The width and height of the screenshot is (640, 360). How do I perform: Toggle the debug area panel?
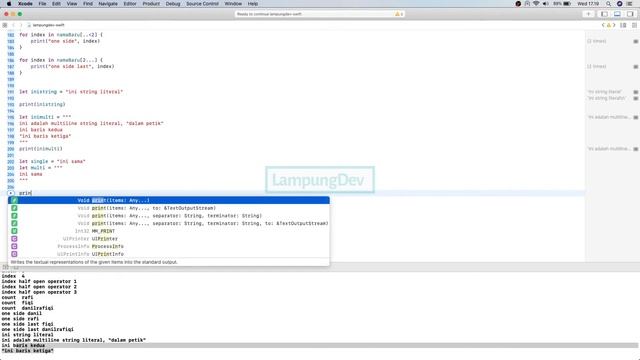pos(617,14)
